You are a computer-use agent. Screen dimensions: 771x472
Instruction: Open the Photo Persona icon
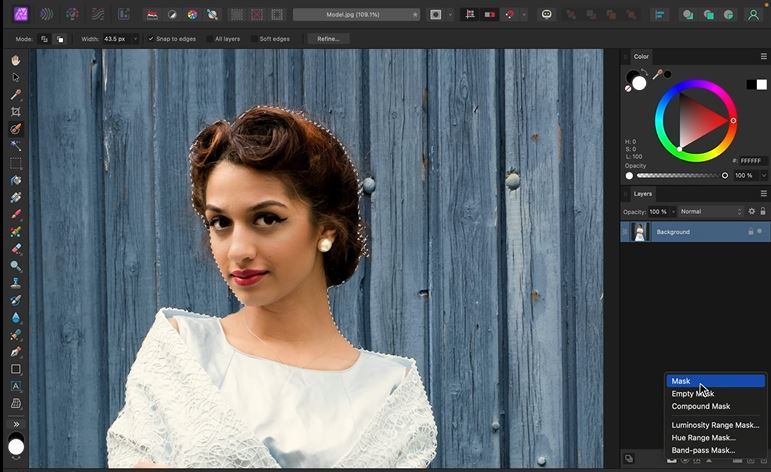click(x=21, y=14)
